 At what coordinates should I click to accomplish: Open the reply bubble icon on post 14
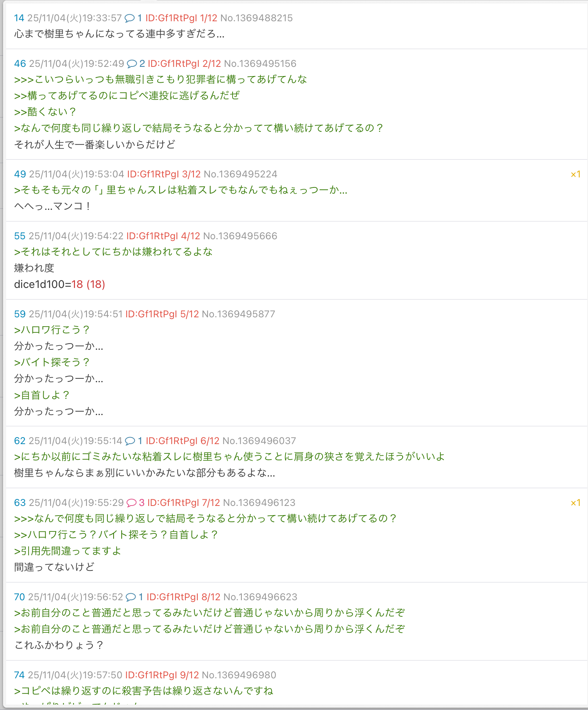click(130, 18)
